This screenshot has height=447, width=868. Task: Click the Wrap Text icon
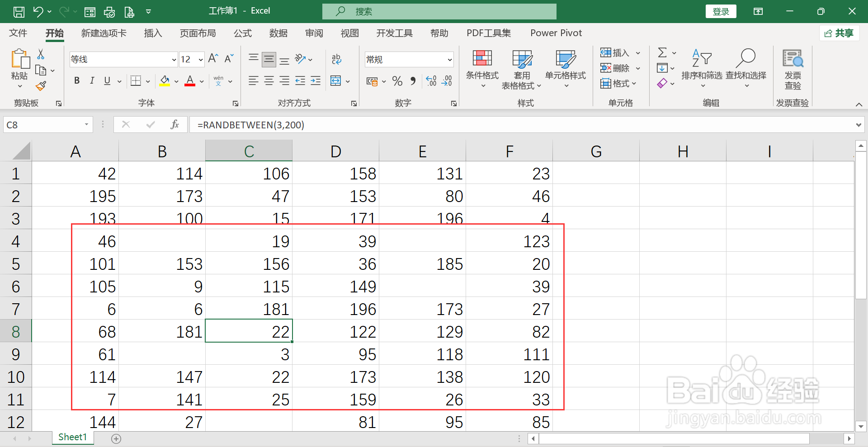[x=336, y=59]
